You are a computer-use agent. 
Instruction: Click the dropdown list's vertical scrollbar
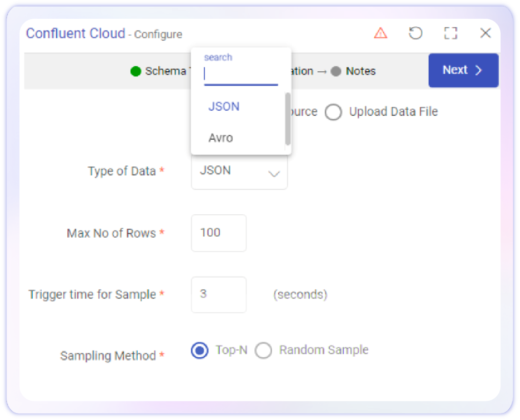click(288, 119)
